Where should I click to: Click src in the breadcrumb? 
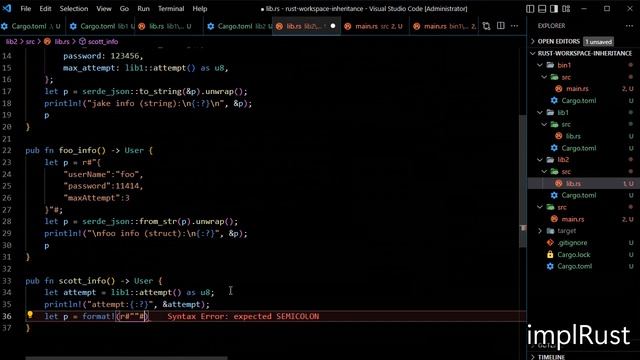[x=30, y=42]
